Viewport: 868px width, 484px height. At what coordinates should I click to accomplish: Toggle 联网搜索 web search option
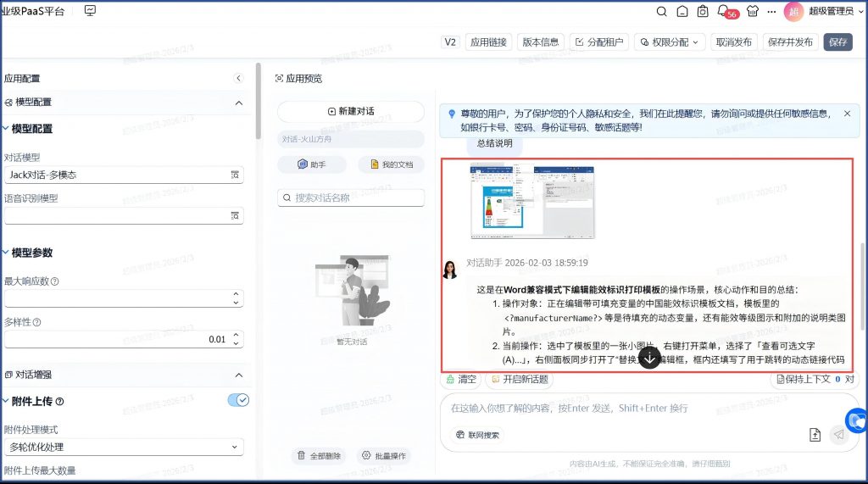477,435
